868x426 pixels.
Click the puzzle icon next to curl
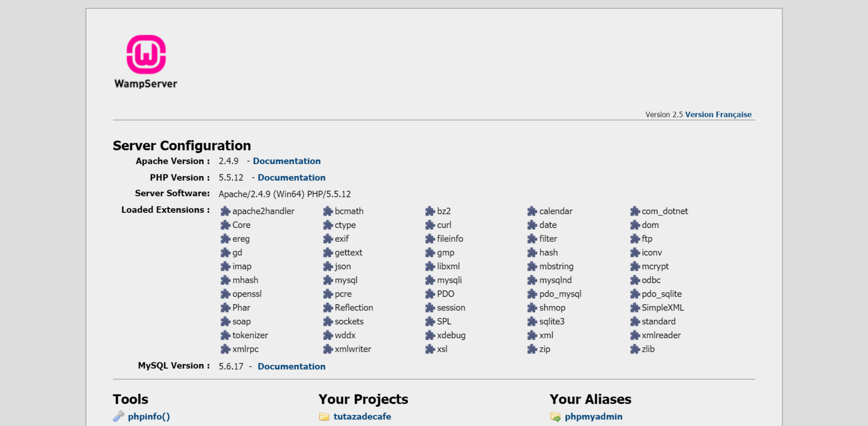pyautogui.click(x=430, y=225)
